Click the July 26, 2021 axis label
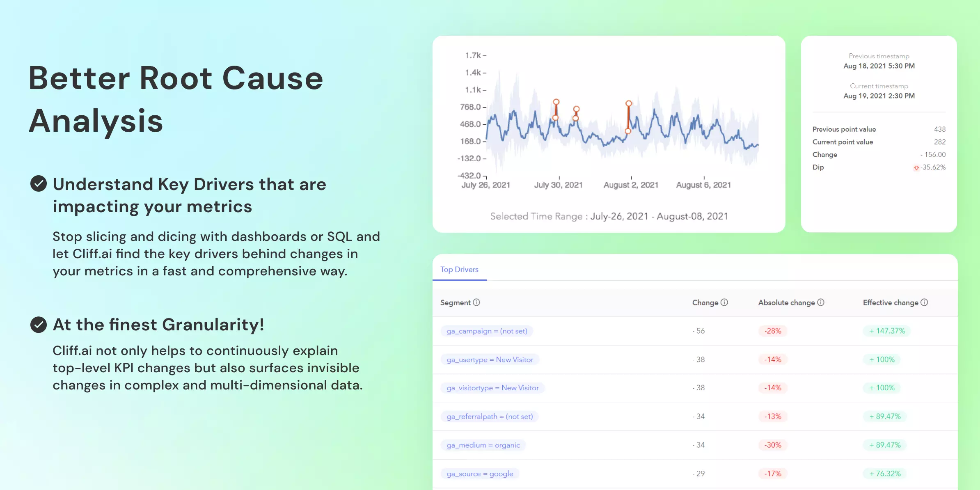Screen dimensions: 980x490 (x=486, y=185)
